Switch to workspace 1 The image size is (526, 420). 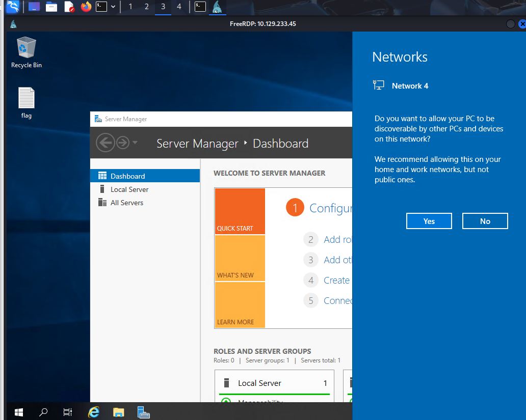point(130,7)
